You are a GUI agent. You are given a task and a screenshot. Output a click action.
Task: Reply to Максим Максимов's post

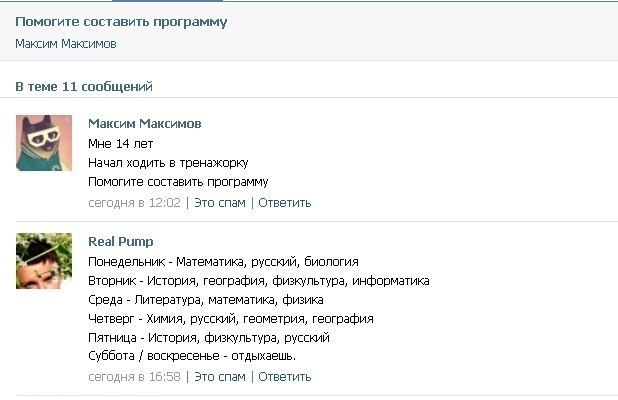click(x=284, y=202)
